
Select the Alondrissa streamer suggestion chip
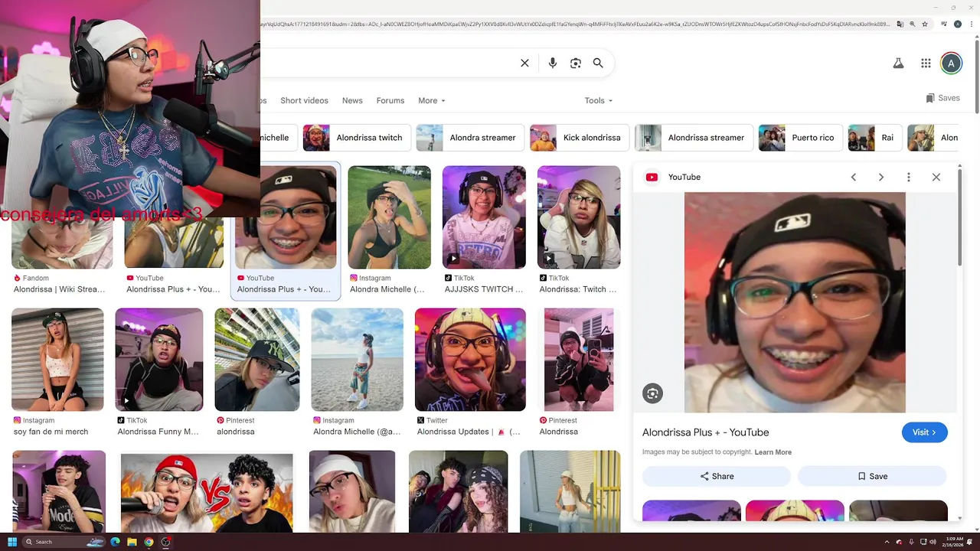pos(693,138)
